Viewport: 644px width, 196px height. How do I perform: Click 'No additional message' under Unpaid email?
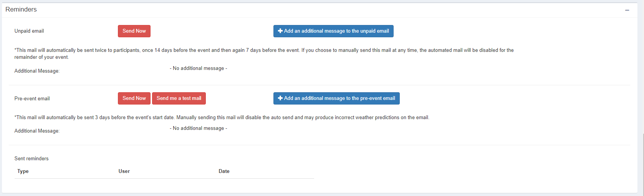pos(199,68)
